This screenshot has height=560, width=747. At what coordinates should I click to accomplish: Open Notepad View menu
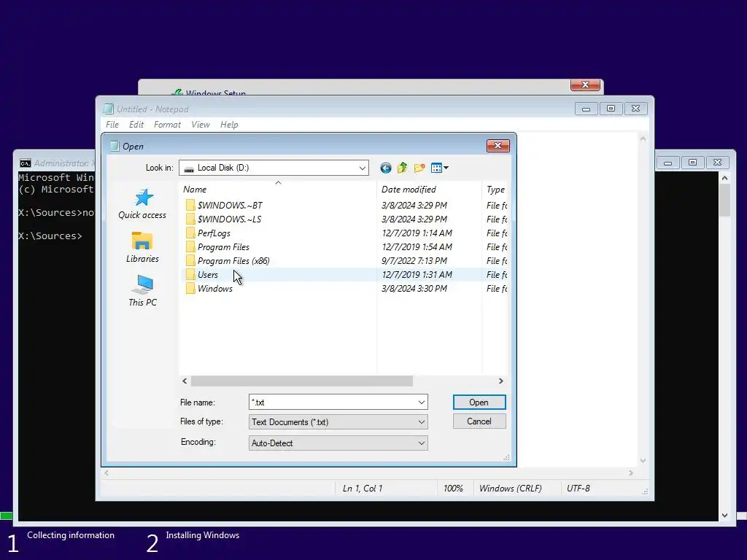click(x=201, y=124)
